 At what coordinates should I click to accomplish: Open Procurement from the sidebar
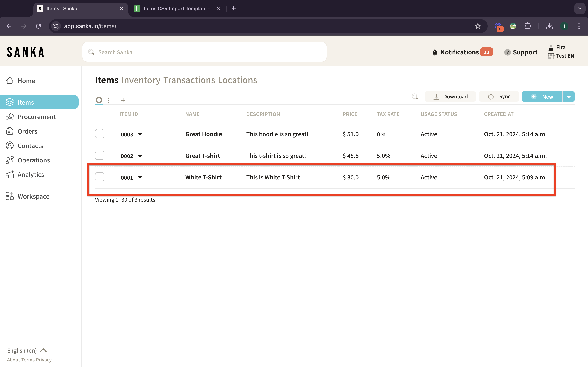tap(37, 117)
